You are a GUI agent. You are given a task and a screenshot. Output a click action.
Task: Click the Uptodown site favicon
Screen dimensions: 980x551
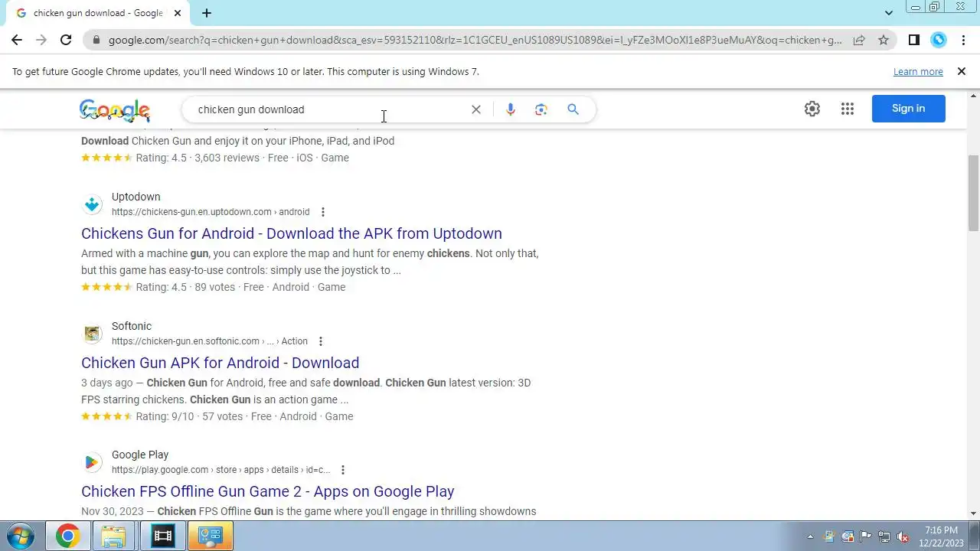(x=92, y=204)
